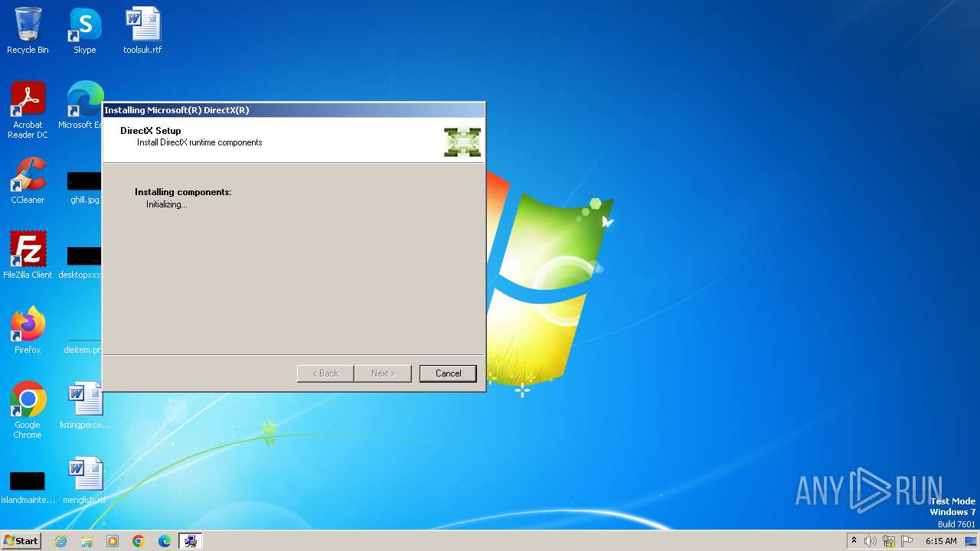Select the menglish.rtf document icon
This screenshot has height=551, width=980.
click(x=85, y=481)
